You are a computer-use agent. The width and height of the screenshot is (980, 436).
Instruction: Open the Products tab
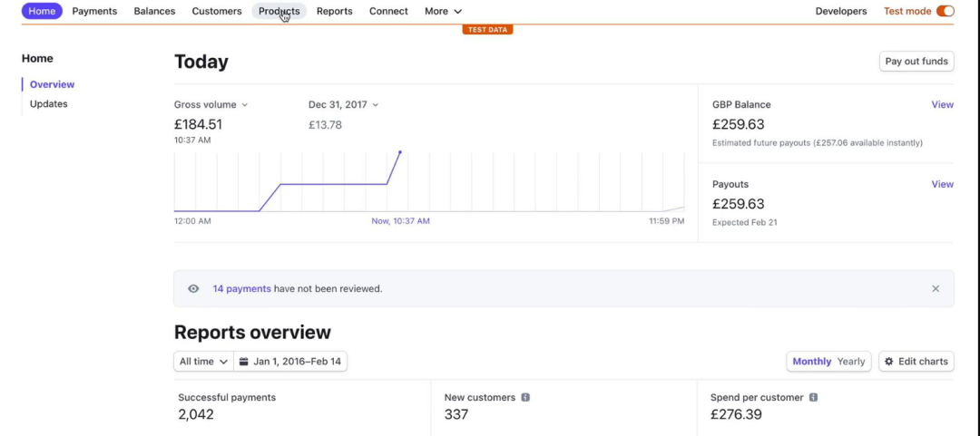279,11
